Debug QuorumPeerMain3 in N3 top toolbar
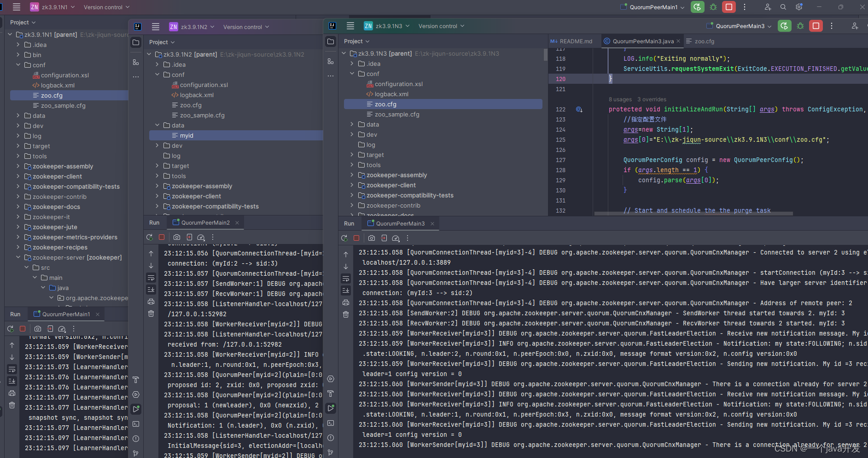The height and width of the screenshot is (458, 868). tap(800, 26)
